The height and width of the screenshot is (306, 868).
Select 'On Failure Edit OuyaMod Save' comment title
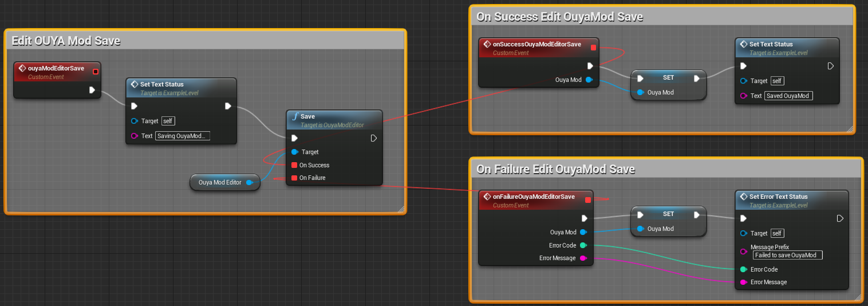[556, 169]
